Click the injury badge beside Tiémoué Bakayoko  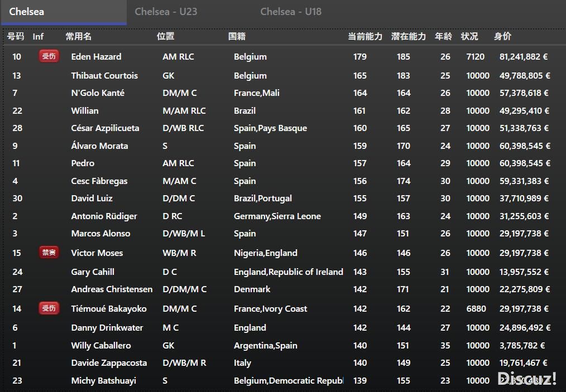tap(49, 308)
